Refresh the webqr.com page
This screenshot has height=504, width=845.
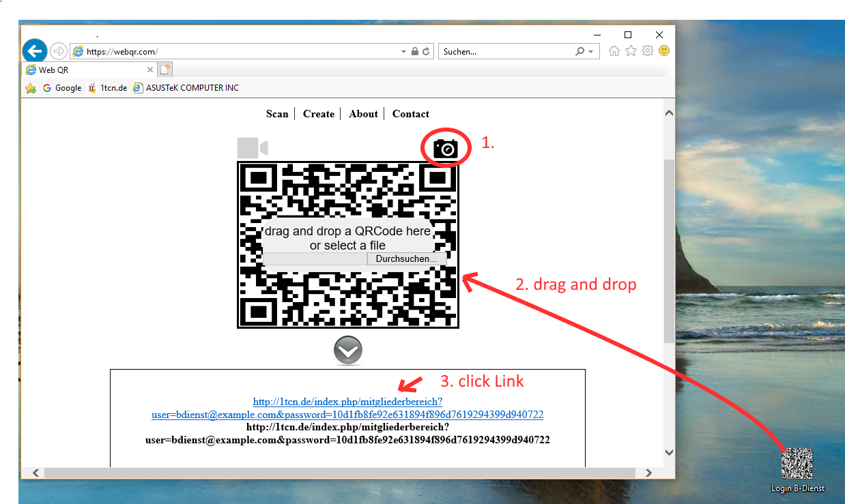click(427, 51)
